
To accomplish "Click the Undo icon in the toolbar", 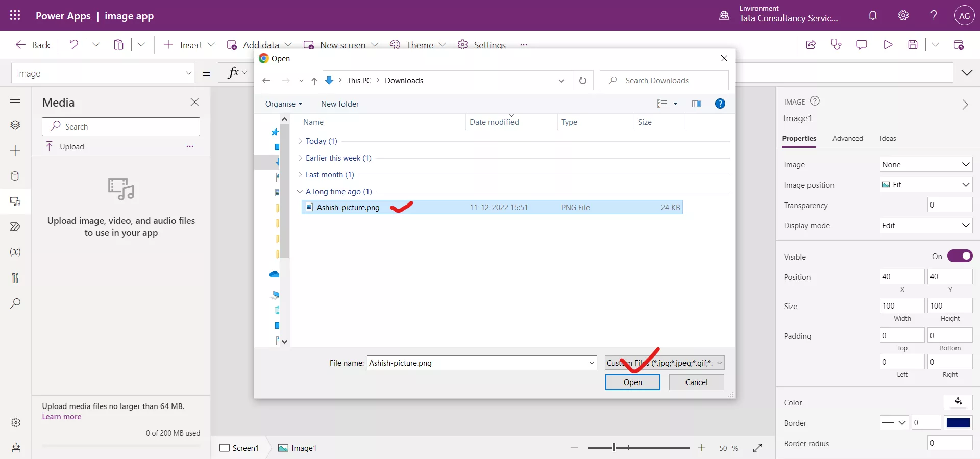I will (x=73, y=45).
